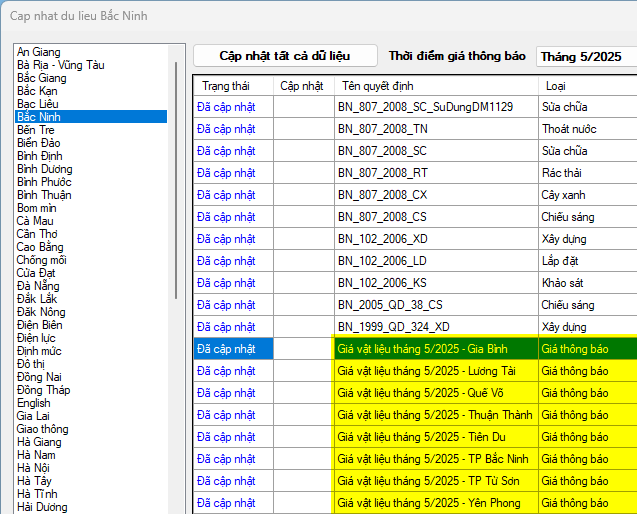Sort by 'Tên quyết định' column header
This screenshot has height=514, width=637.
click(x=378, y=86)
